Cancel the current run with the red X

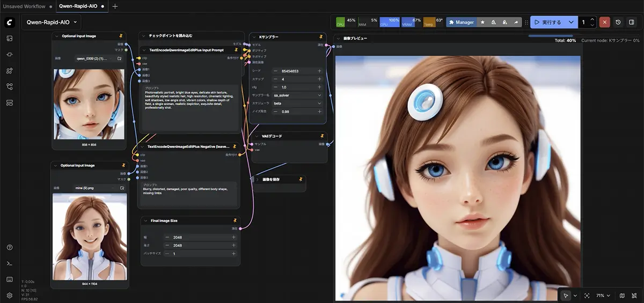[605, 23]
